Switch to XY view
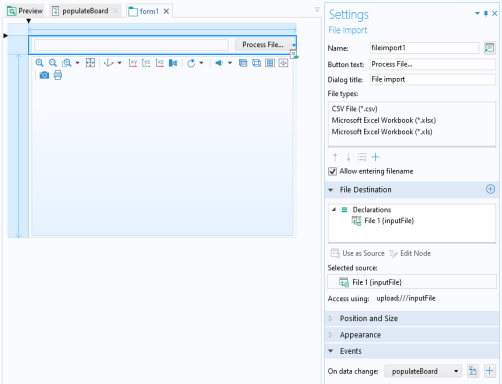 coord(133,63)
